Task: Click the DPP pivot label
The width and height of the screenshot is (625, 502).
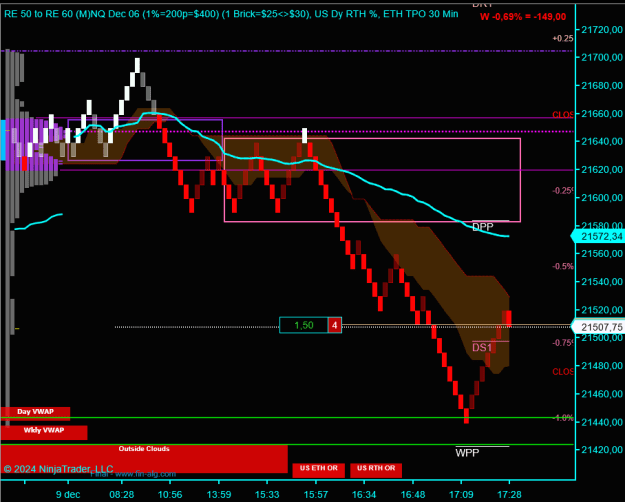Action: pos(483,227)
